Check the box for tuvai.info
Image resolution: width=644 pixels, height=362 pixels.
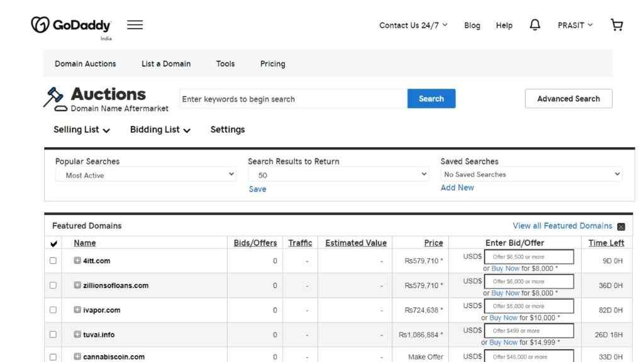[53, 334]
